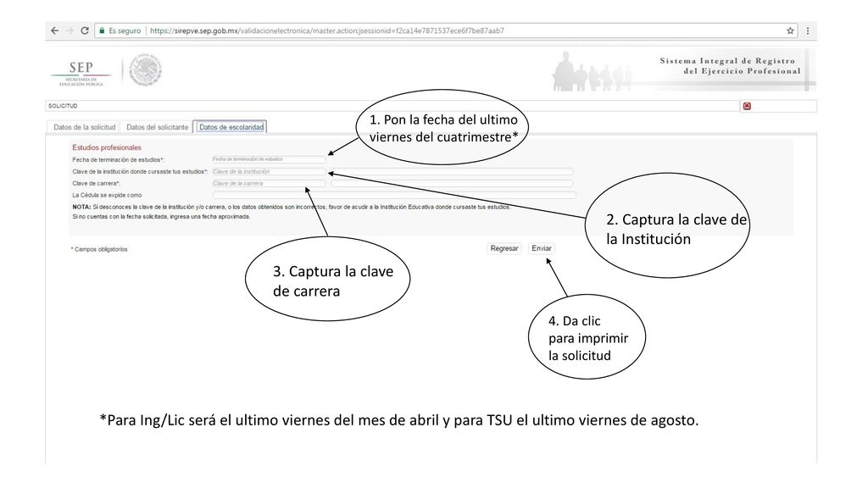This screenshot has height=488, width=868.
Task: Click the 'Clave de carrera*:' label
Action: 96,183
